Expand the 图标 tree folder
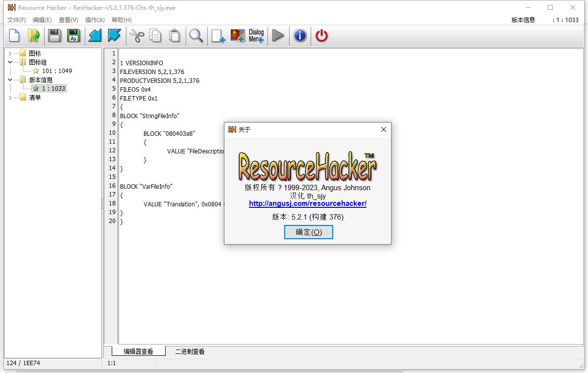This screenshot has width=588, height=373. pyautogui.click(x=10, y=53)
